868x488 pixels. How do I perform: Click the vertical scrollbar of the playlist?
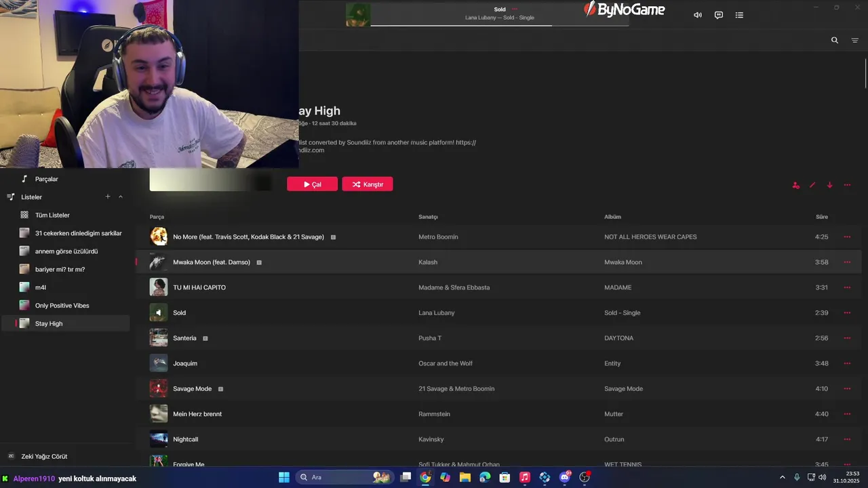click(x=865, y=73)
